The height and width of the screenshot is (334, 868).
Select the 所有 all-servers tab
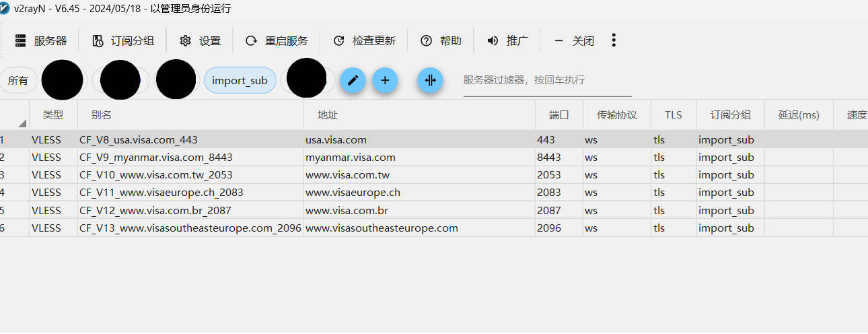(18, 81)
